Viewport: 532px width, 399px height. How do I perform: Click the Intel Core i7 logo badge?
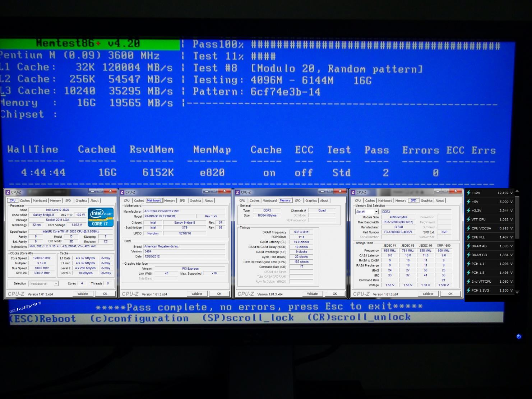coord(101,217)
